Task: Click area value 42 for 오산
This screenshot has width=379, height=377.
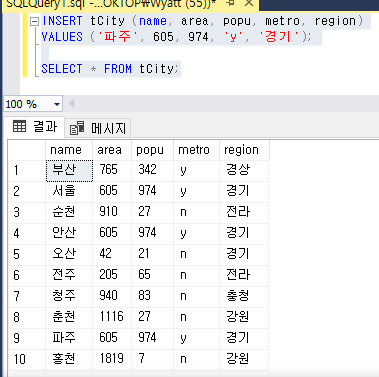Action: click(112, 254)
